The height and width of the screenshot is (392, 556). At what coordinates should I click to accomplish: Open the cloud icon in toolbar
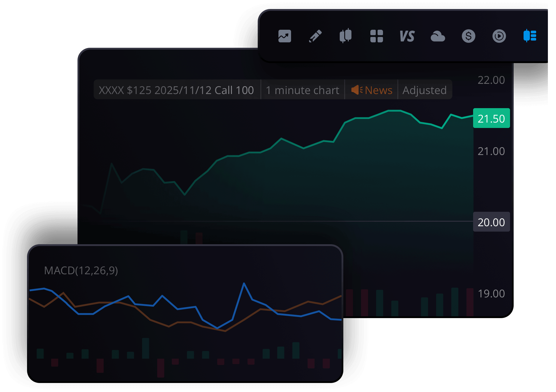pos(438,37)
